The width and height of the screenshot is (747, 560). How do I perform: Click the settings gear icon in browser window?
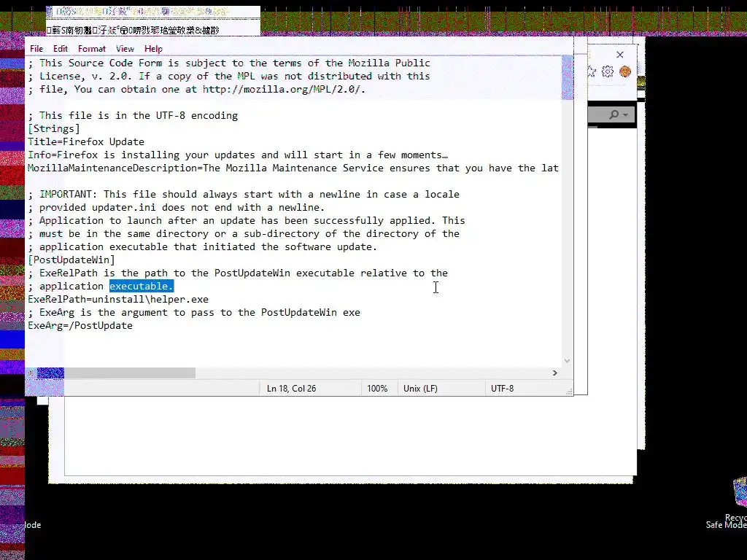click(x=608, y=71)
